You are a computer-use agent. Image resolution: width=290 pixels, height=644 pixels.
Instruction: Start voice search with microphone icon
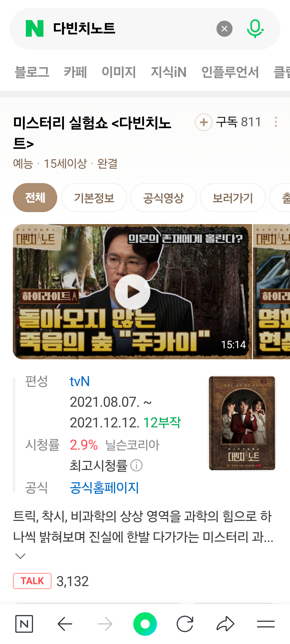point(255,28)
